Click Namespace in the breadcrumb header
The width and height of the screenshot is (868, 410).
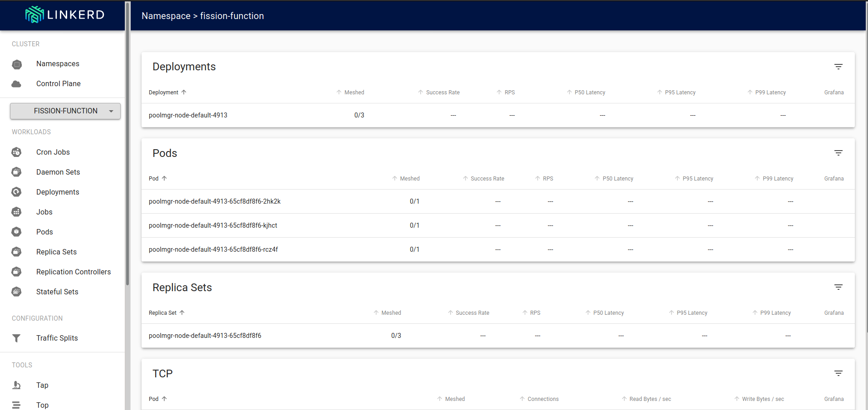pos(166,16)
